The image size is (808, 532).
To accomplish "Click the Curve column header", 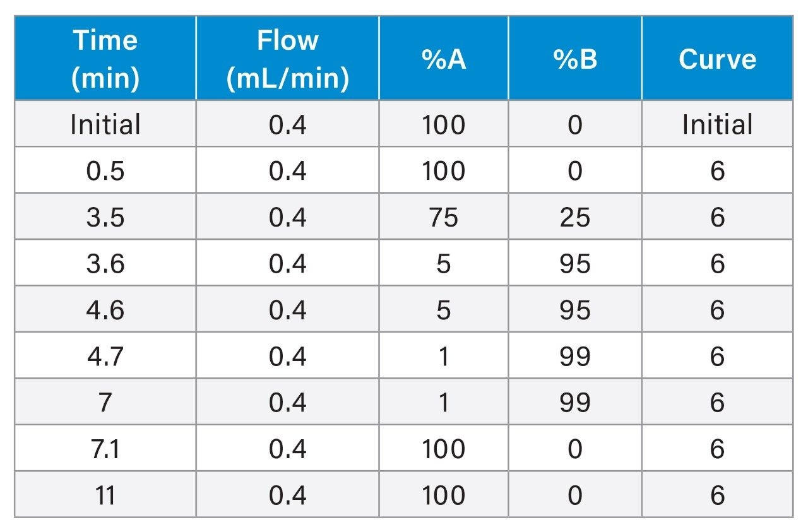I will (x=717, y=59).
